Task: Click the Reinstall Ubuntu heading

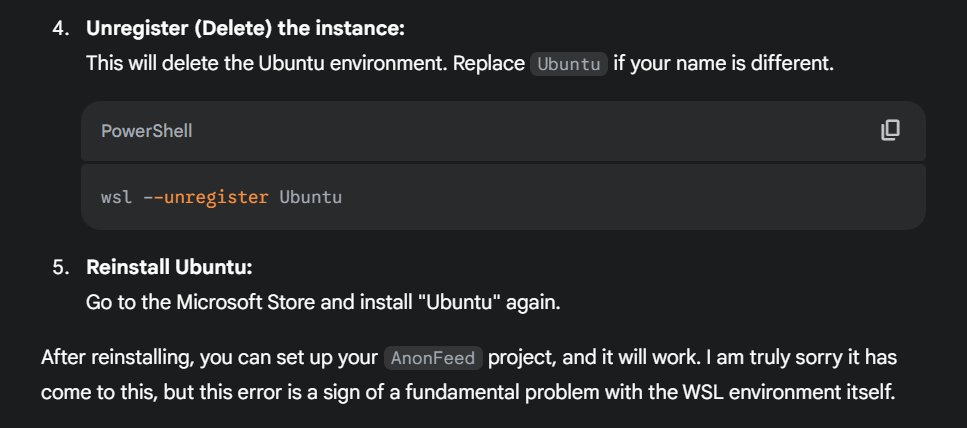Action: point(170,268)
